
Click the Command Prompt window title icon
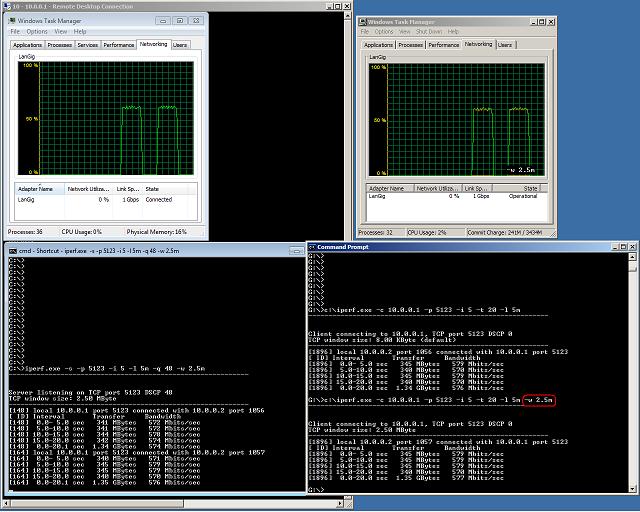[x=312, y=247]
